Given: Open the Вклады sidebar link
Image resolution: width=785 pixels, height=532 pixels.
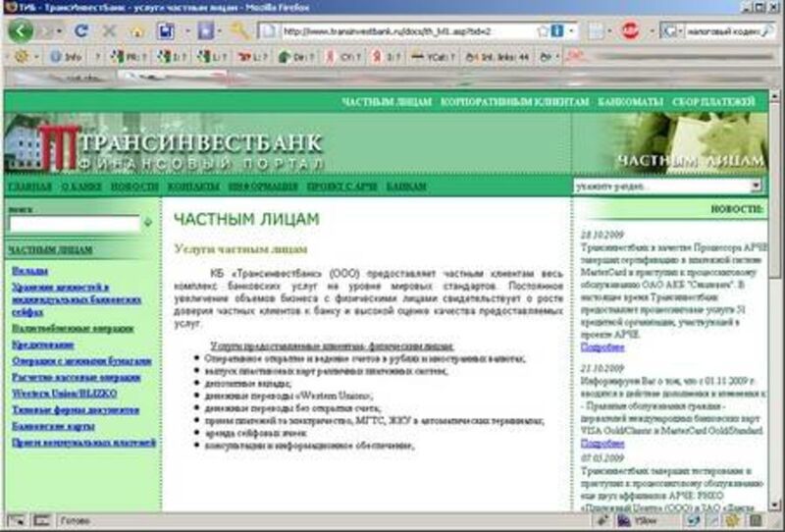Looking at the screenshot, I should (30, 271).
